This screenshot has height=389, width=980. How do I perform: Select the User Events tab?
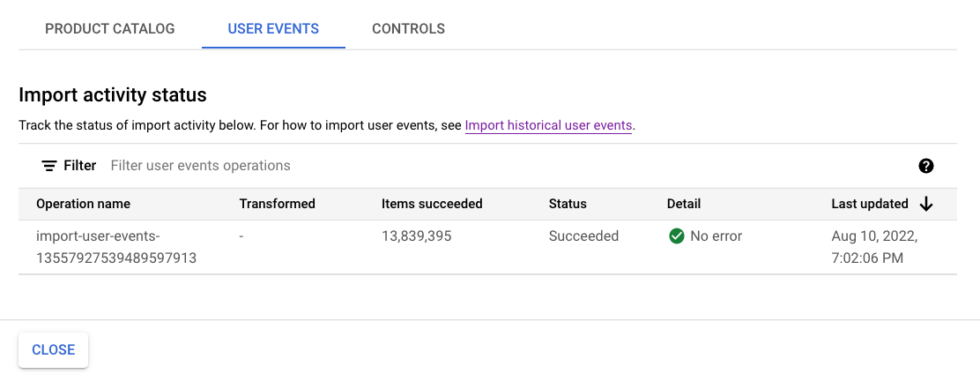pyautogui.click(x=273, y=29)
